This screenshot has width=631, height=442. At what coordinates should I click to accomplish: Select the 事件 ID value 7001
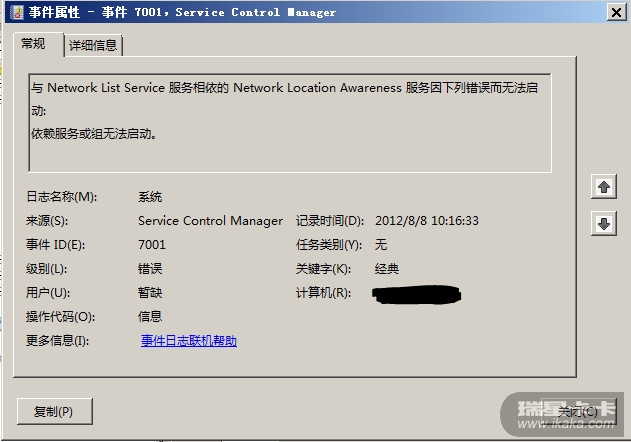pyautogui.click(x=152, y=245)
